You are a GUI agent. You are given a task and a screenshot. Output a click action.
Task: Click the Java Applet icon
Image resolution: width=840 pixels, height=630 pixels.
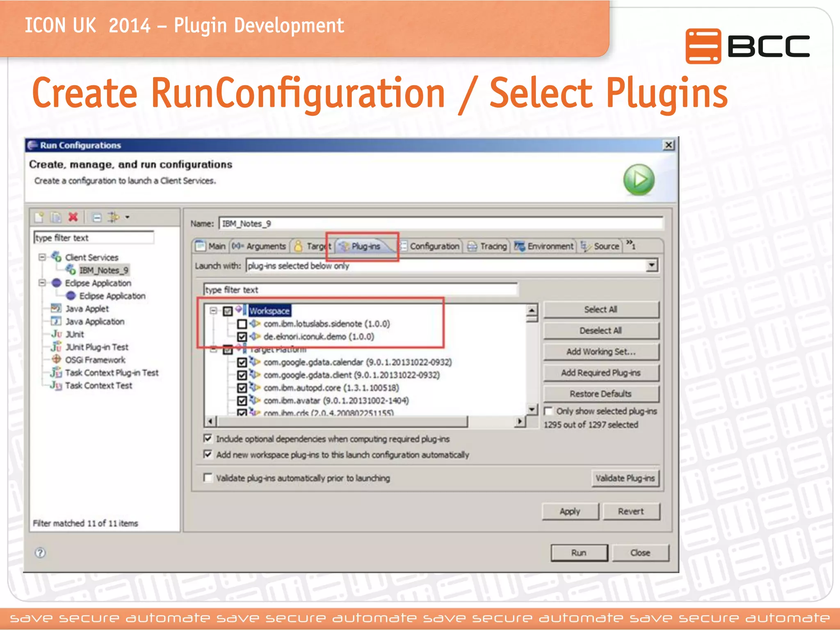click(x=56, y=308)
